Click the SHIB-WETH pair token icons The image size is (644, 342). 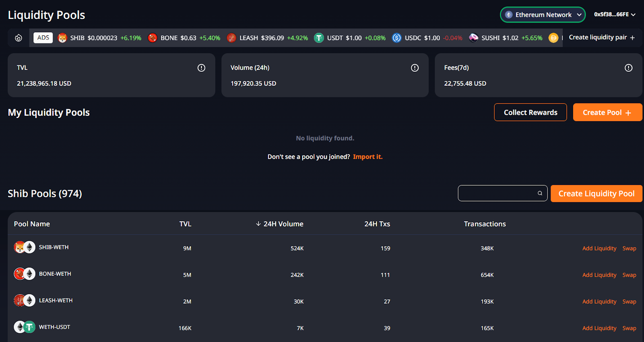tap(25, 247)
